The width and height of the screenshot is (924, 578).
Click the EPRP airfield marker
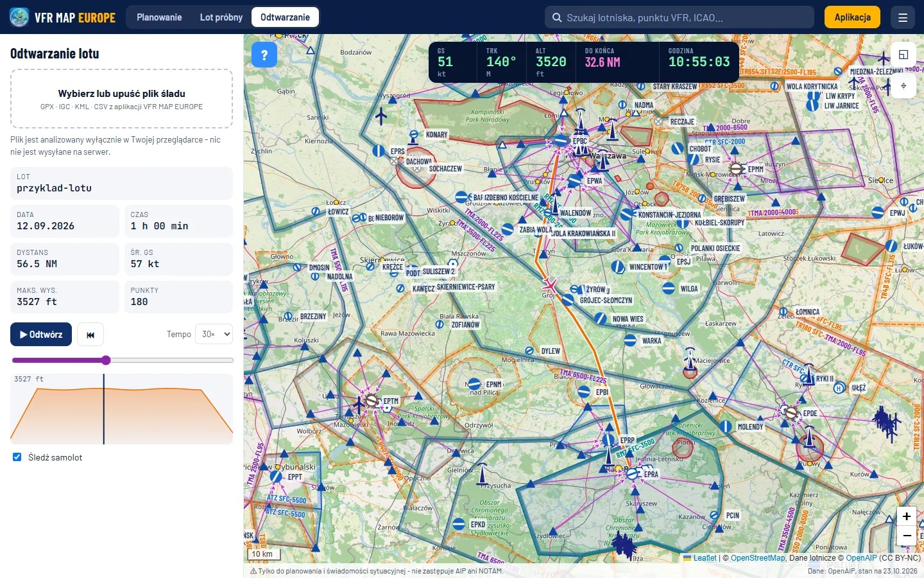point(608,441)
